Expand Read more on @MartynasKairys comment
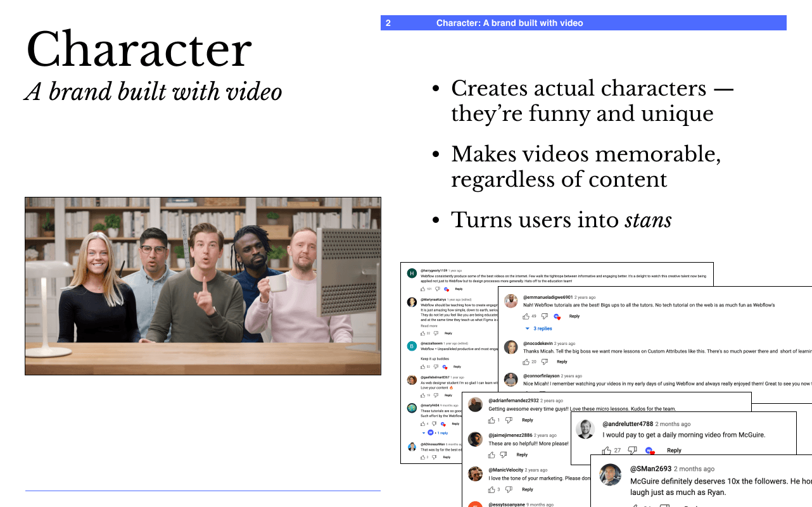This screenshot has width=812, height=507. pyautogui.click(x=429, y=326)
